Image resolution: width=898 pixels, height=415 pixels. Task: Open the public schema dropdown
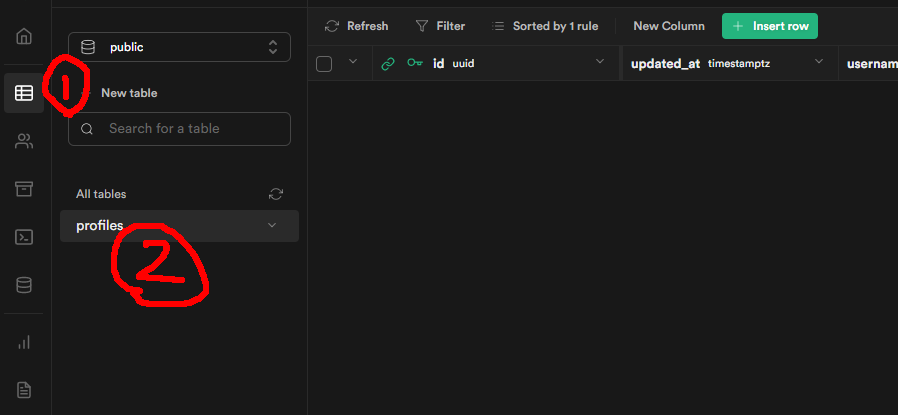coord(179,47)
